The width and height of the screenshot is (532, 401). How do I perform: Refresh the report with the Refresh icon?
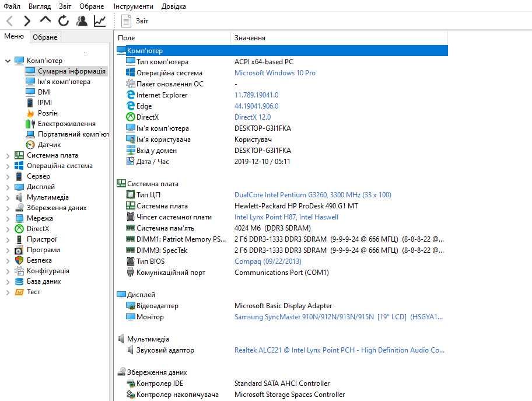click(64, 21)
